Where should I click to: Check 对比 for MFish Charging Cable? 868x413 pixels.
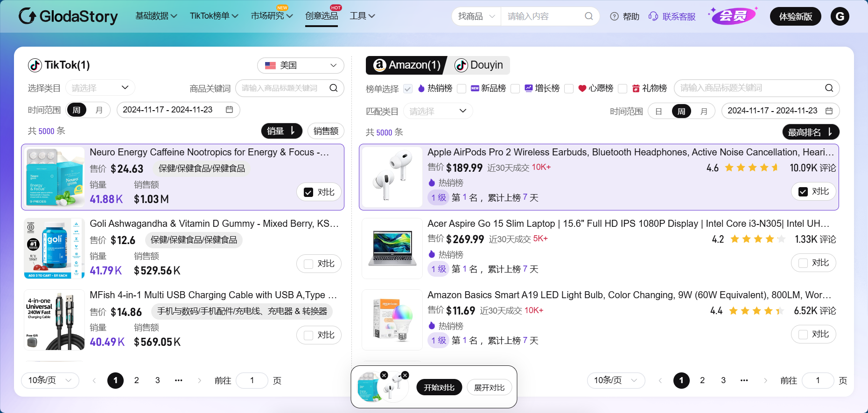click(x=308, y=336)
